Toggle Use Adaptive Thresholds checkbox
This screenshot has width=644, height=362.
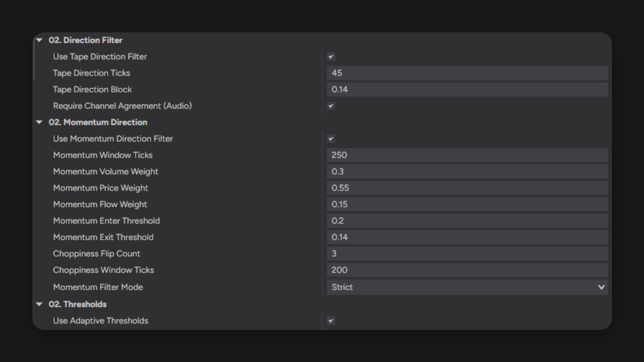pos(331,321)
